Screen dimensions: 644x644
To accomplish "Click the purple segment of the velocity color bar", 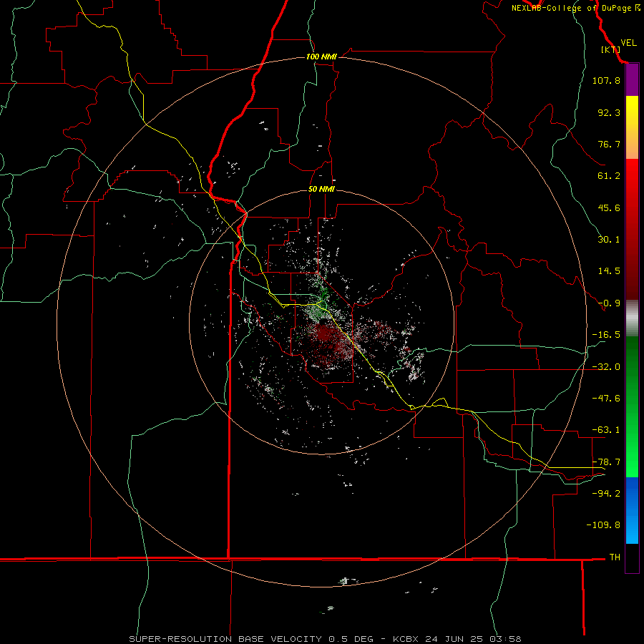I will pyautogui.click(x=632, y=80).
